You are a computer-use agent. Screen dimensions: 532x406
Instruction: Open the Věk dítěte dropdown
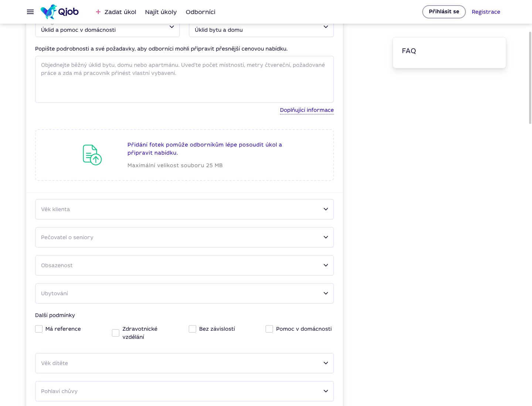(184, 363)
